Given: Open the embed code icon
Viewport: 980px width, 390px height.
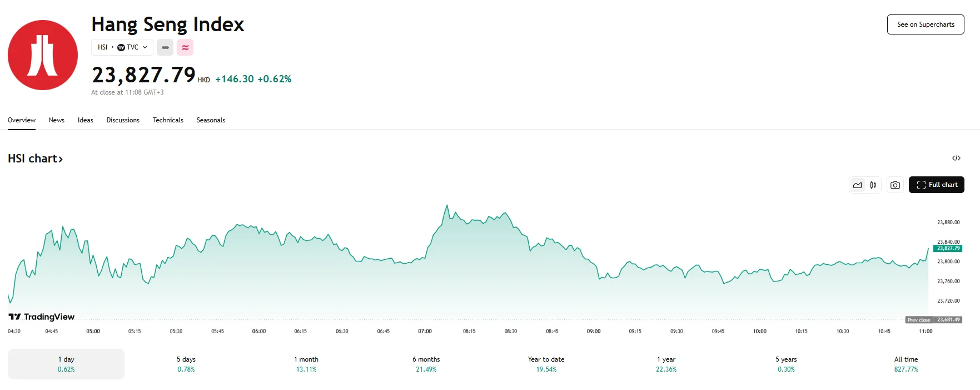Looking at the screenshot, I should [x=956, y=158].
